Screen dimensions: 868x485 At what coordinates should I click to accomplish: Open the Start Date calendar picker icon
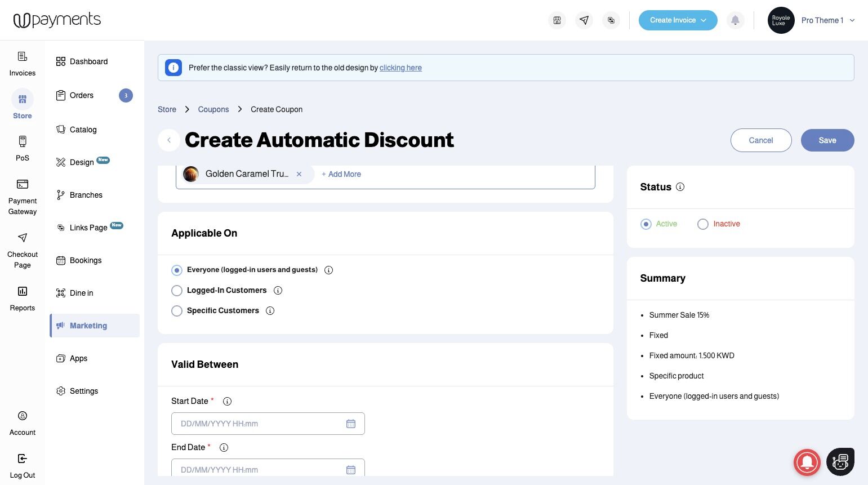pos(351,424)
